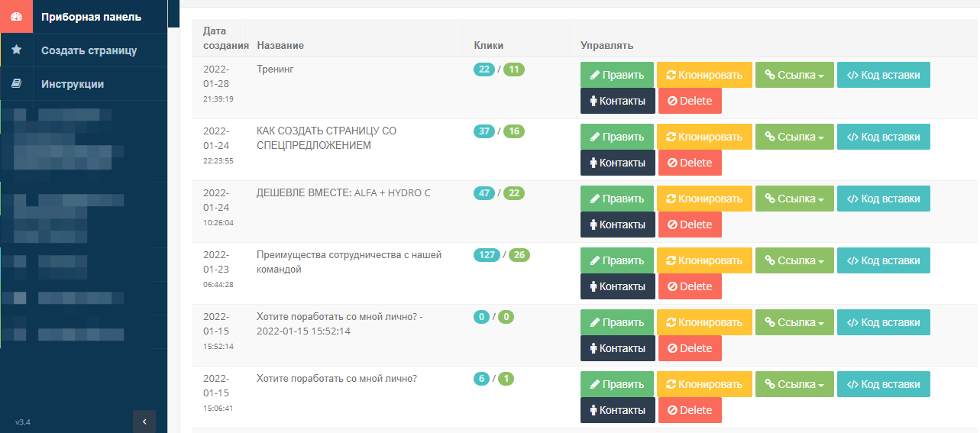Open Контакты for ДЕШЕВЛЕ ВМЕСТЕ page
Screen dimensions: 980x433
click(617, 225)
